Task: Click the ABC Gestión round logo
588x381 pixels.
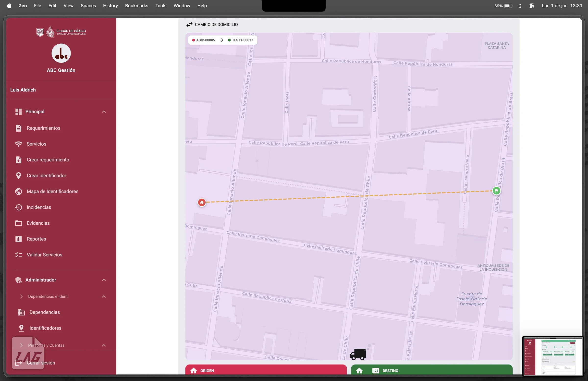Action: click(61, 53)
